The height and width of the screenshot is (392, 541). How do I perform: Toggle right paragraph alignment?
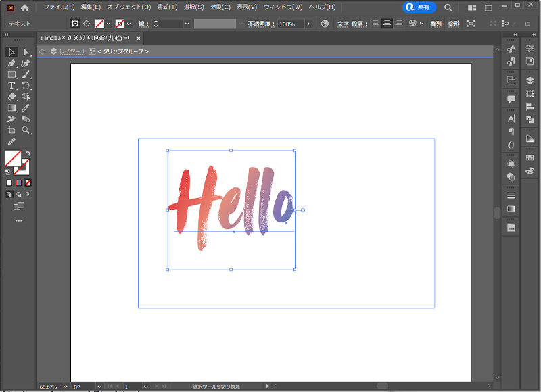[398, 24]
